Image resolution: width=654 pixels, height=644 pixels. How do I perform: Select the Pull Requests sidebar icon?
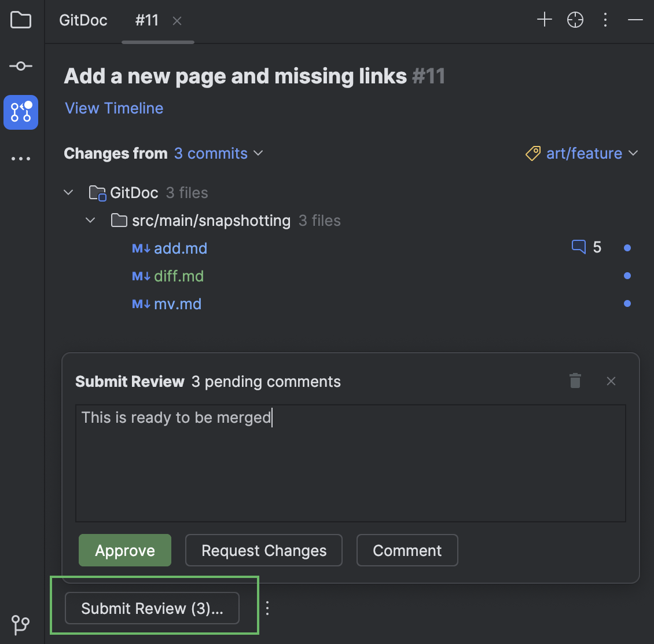pos(21,112)
